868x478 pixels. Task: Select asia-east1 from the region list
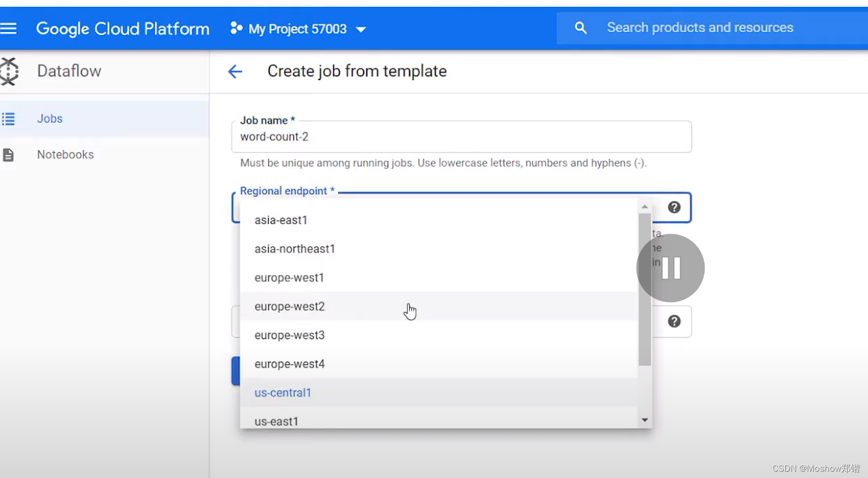pyautogui.click(x=439, y=220)
